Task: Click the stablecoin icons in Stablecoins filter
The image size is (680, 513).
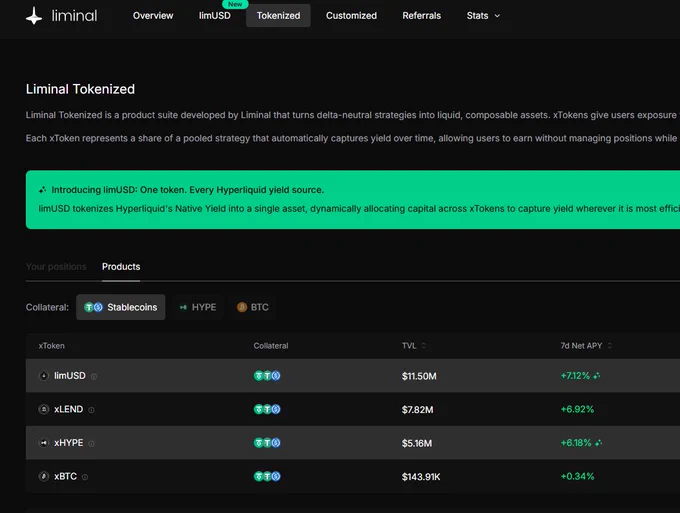Action: [x=93, y=307]
